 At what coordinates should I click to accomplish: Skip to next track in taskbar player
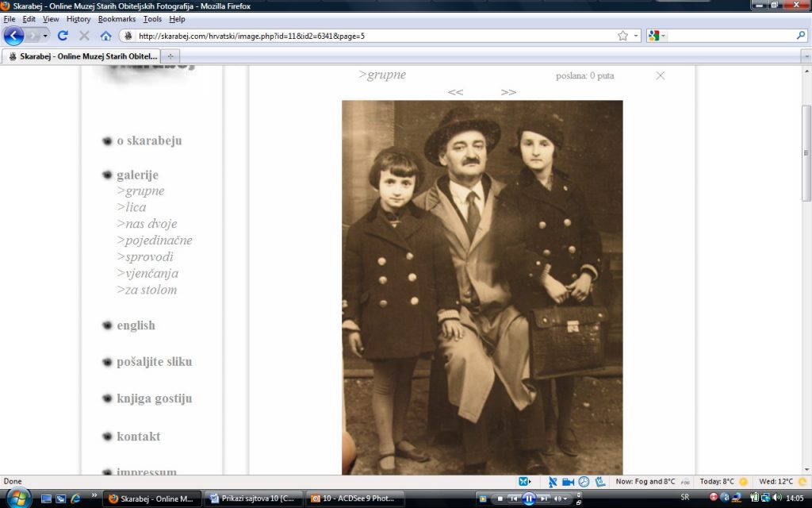point(544,498)
